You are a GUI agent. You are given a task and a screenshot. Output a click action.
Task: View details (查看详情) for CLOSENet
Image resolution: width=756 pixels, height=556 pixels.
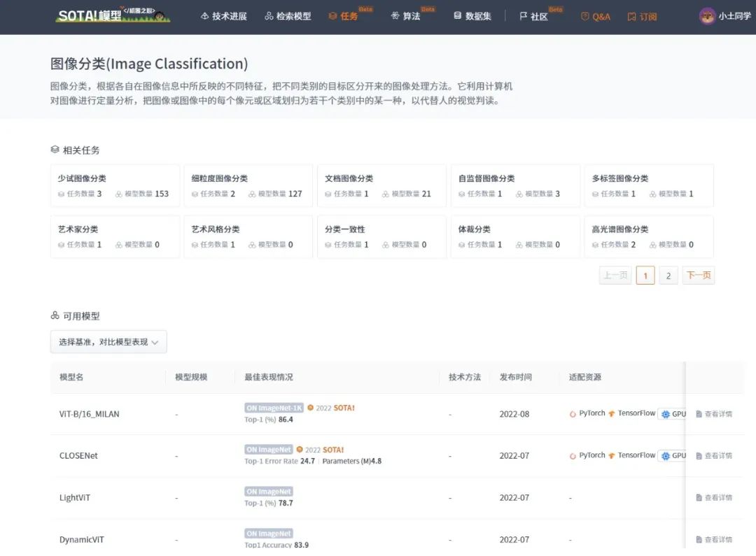coord(714,456)
